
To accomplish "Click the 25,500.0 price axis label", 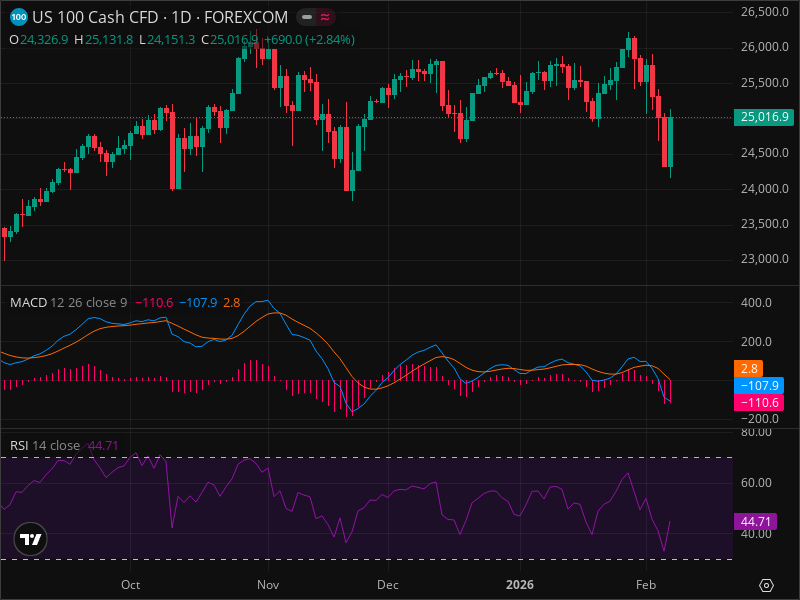I will (x=764, y=83).
